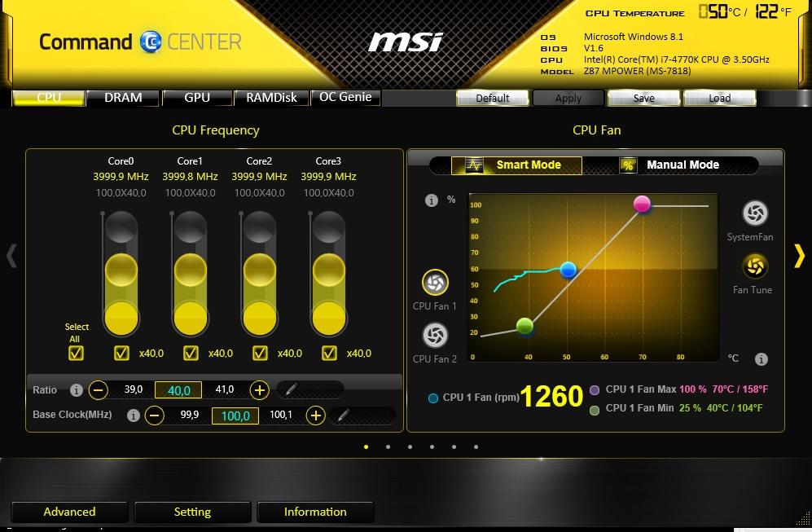
Task: Increase Base Clock with plus button
Action: click(x=315, y=415)
